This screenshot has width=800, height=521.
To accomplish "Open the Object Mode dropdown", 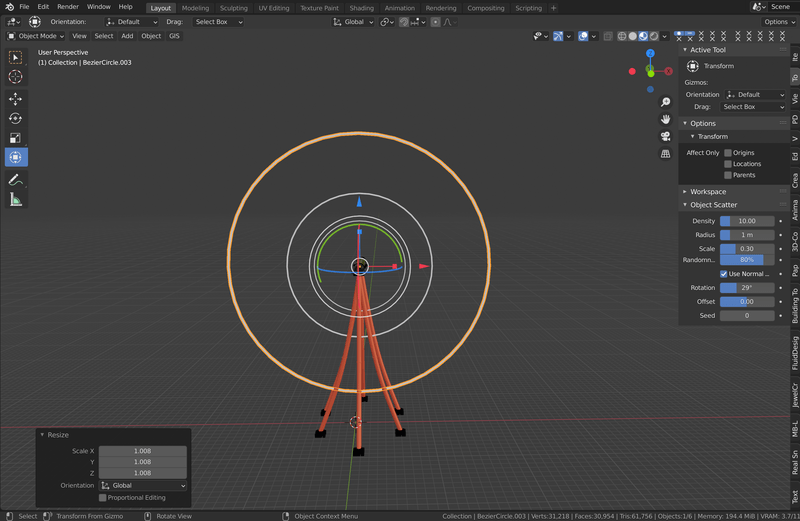I will click(x=38, y=36).
